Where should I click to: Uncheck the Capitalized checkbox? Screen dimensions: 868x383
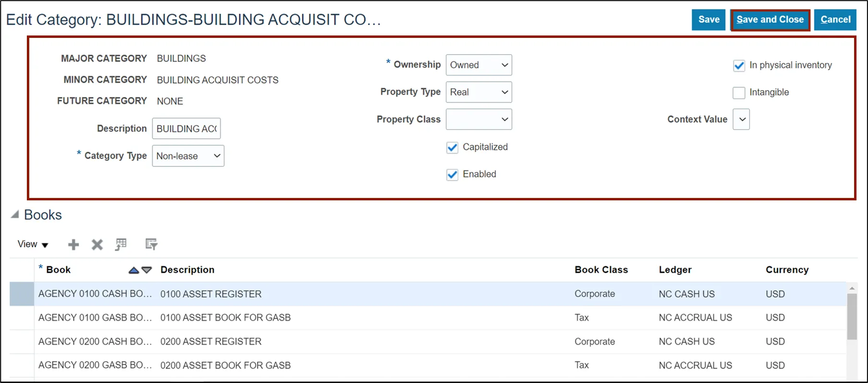click(452, 148)
